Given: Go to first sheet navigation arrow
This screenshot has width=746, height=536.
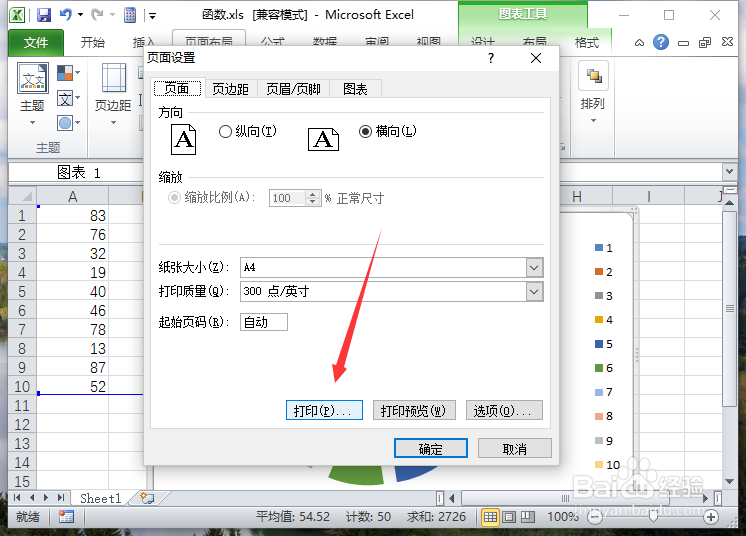Looking at the screenshot, I should [17, 497].
